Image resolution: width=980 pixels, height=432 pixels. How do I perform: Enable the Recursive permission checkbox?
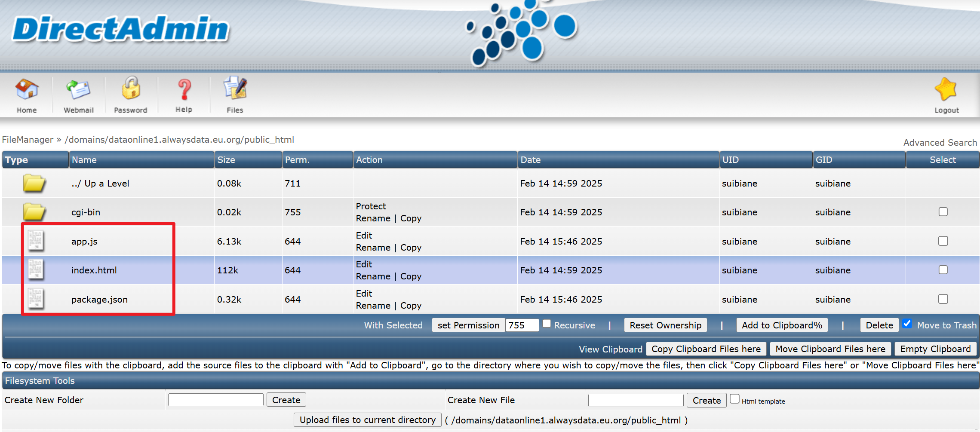click(x=547, y=324)
